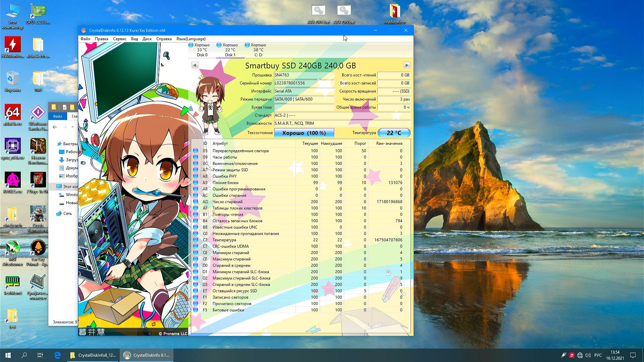Click the serial number field

pos(304,83)
